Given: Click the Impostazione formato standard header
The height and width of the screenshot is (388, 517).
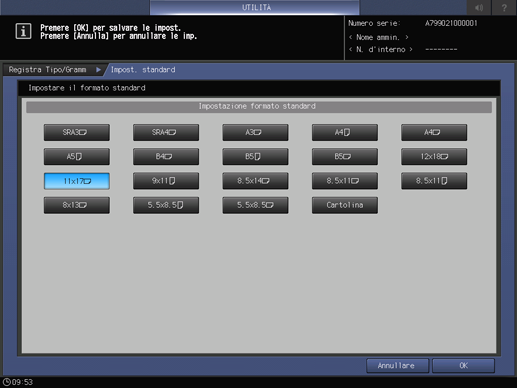Looking at the screenshot, I should coord(259,107).
